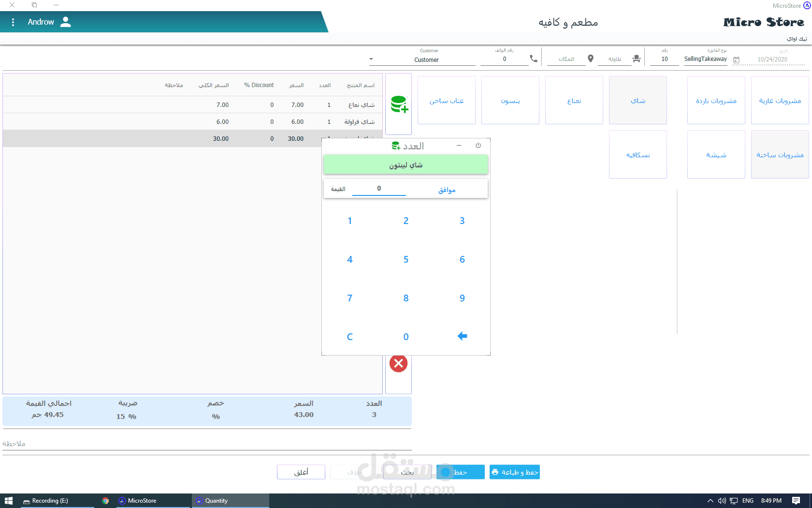This screenshot has height=508, width=812.
Task: Click keypad digit 5
Action: (406, 259)
